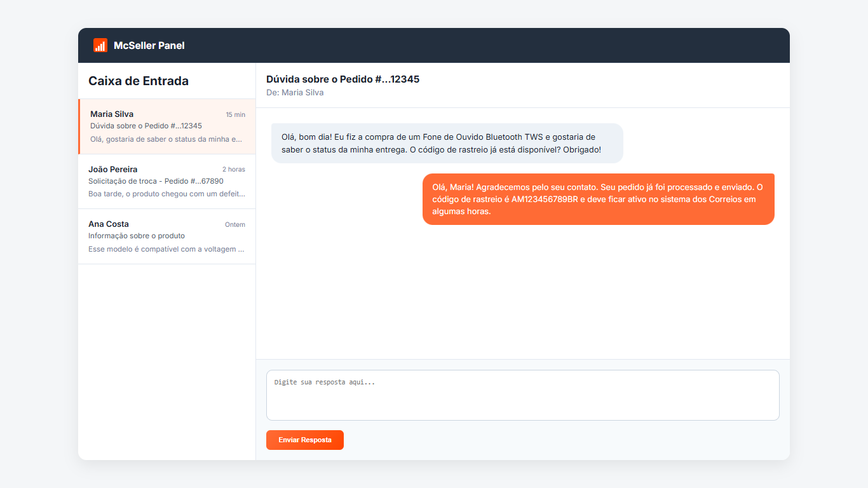
Task: Click the '15 min' timestamp on Maria Silva
Action: [235, 115]
